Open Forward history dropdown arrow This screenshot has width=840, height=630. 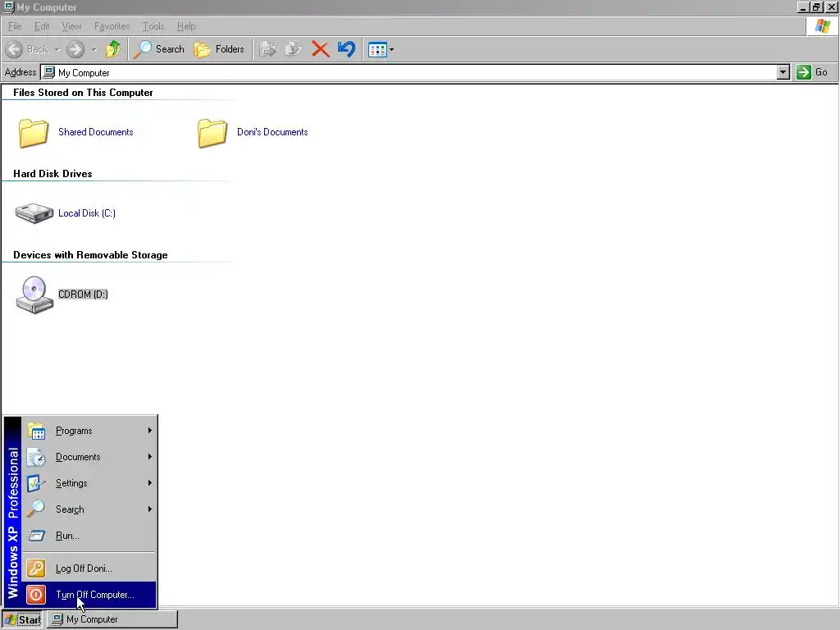pos(94,49)
